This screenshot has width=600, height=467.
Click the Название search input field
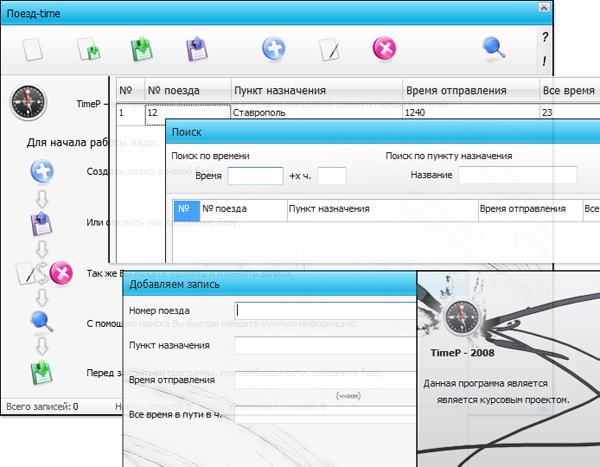tap(518, 175)
